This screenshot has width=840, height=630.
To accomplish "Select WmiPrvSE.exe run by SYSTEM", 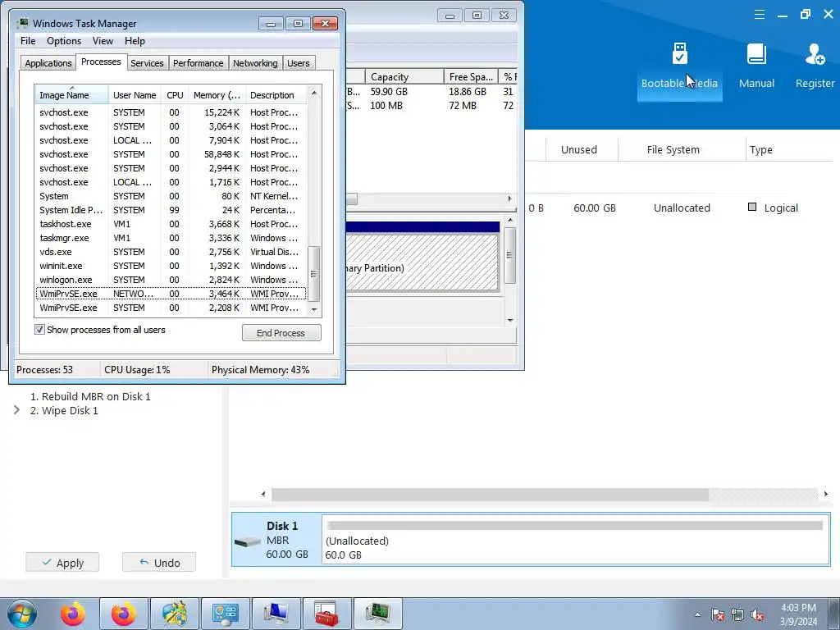I will [x=171, y=308].
